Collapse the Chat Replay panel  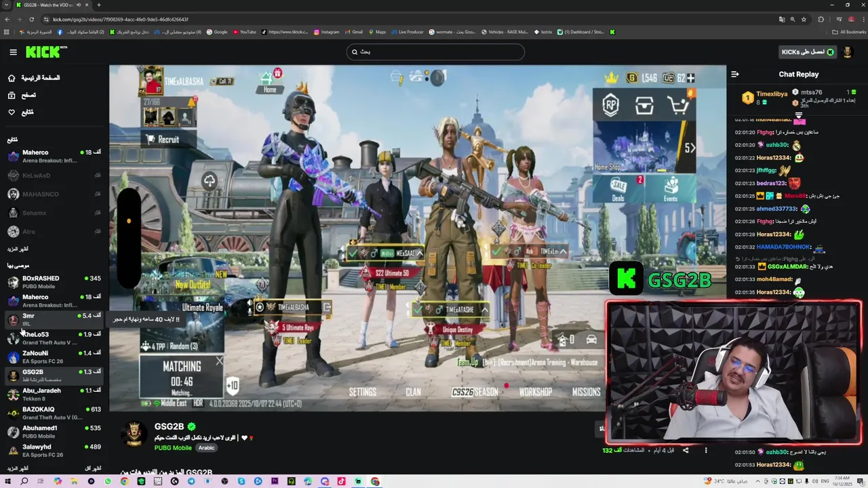pyautogui.click(x=735, y=75)
